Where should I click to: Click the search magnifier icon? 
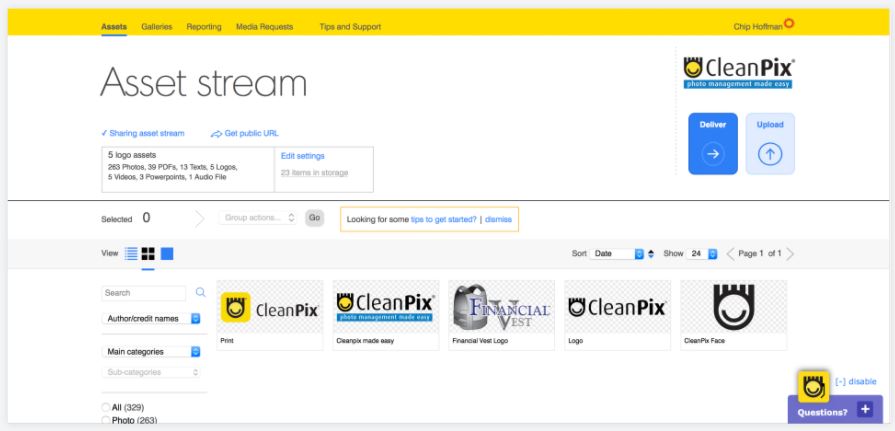pyautogui.click(x=200, y=292)
